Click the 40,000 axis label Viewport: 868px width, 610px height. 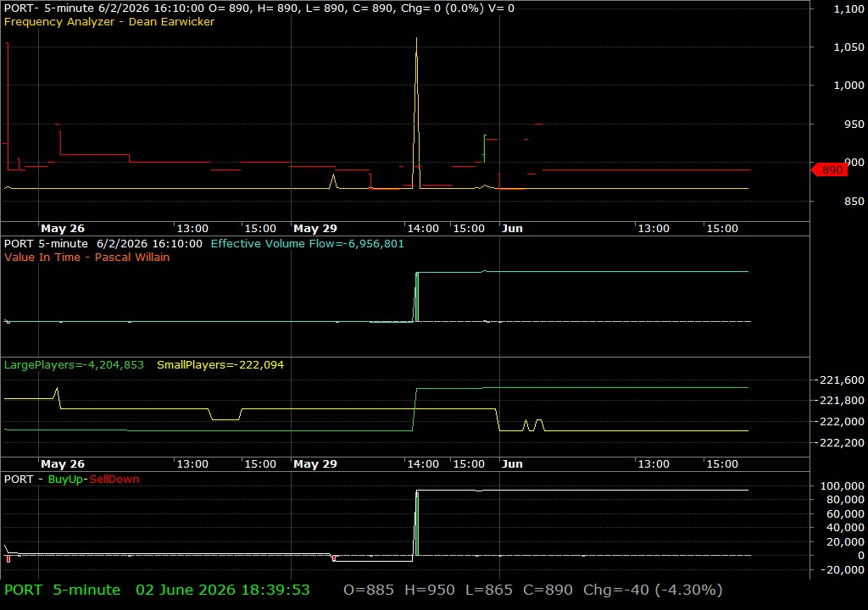click(x=845, y=528)
